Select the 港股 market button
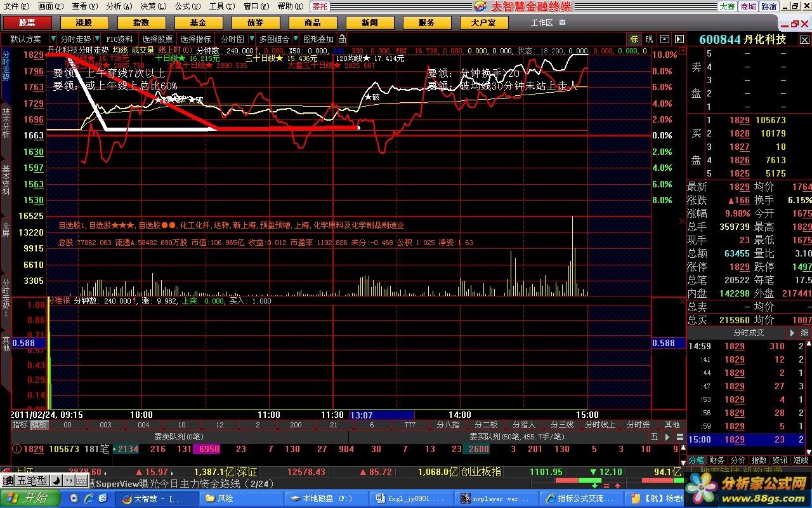This screenshot has width=812, height=508. click(x=84, y=23)
